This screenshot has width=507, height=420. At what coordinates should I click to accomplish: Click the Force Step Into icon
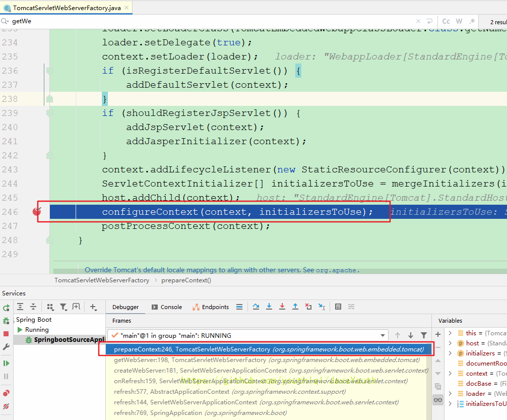coord(282,307)
